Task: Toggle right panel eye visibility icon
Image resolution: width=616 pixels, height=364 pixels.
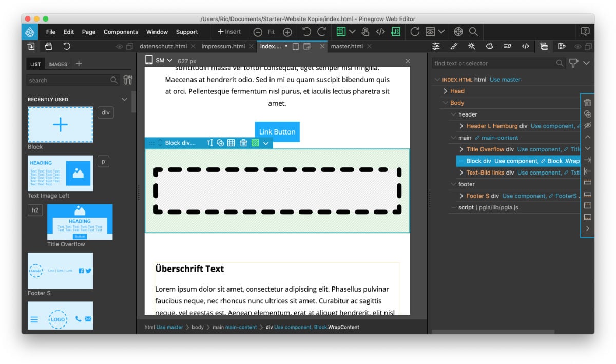Action: point(578,47)
